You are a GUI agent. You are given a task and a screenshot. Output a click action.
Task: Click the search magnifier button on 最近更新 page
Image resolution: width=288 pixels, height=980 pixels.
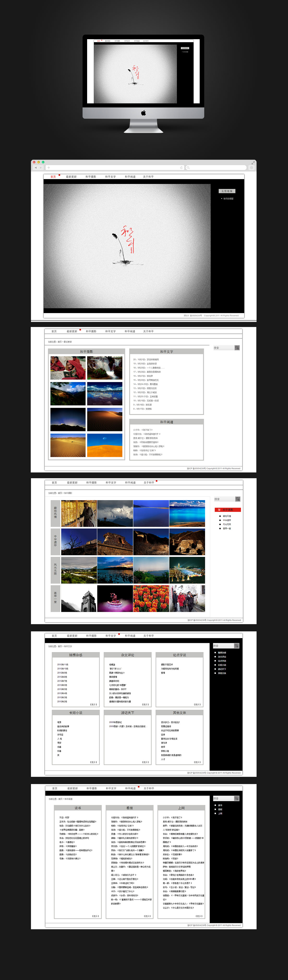[x=237, y=348]
